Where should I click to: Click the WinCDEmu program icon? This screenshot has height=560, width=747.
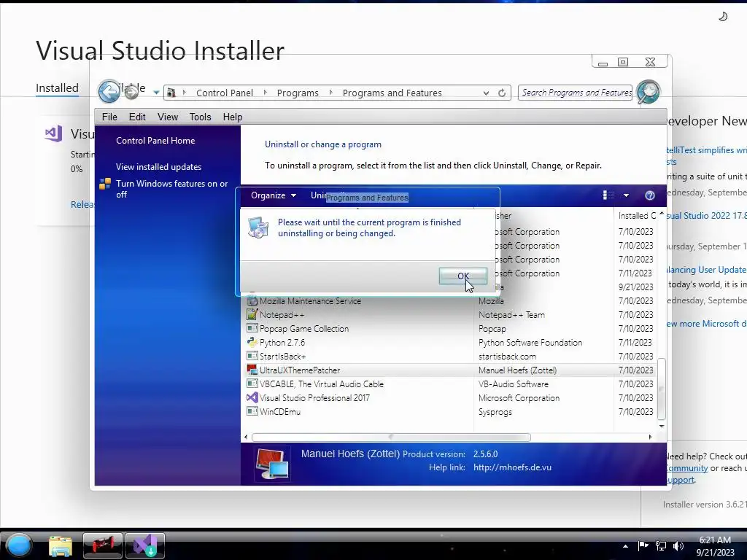tap(252, 411)
